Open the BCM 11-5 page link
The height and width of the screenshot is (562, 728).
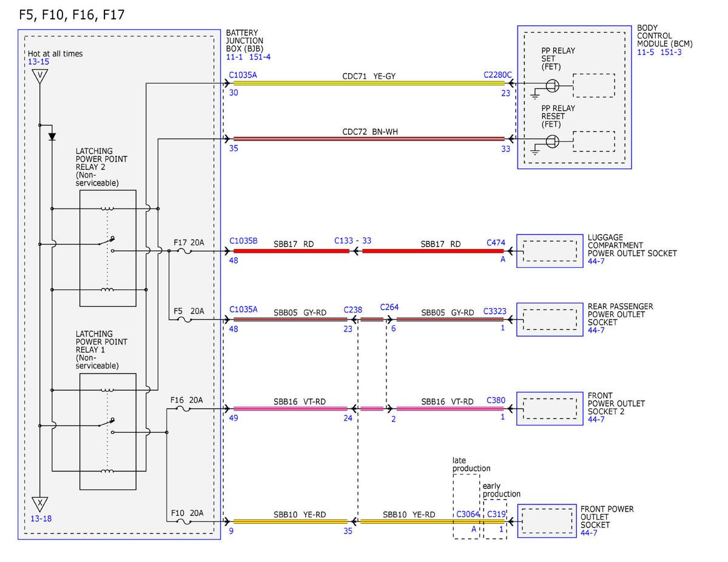645,52
